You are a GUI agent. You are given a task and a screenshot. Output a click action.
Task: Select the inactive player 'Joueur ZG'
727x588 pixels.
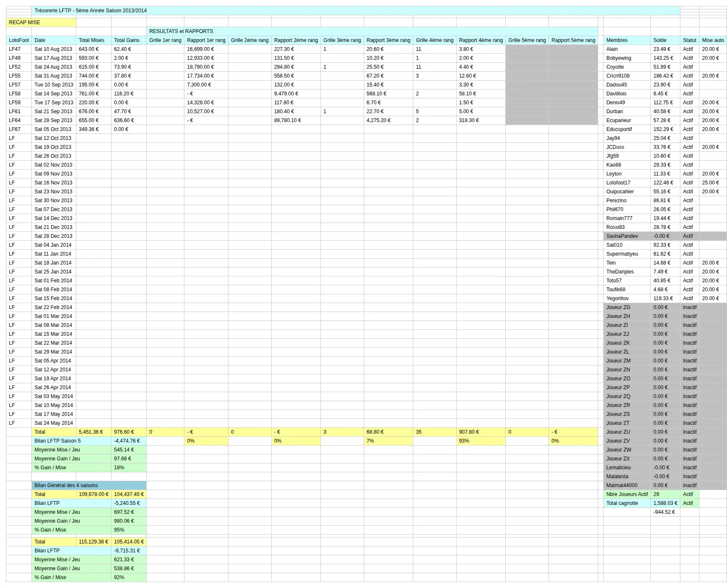point(627,307)
